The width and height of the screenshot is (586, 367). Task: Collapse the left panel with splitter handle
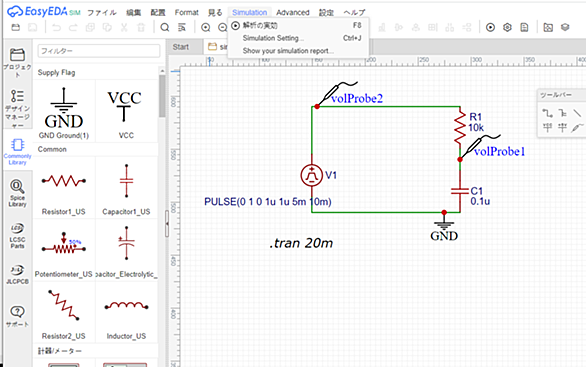tap(167, 223)
